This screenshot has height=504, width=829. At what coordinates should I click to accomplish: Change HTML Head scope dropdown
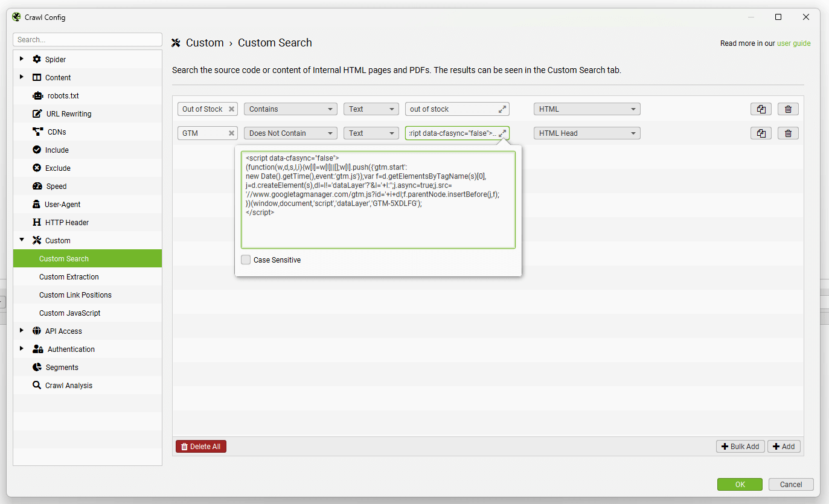(586, 133)
